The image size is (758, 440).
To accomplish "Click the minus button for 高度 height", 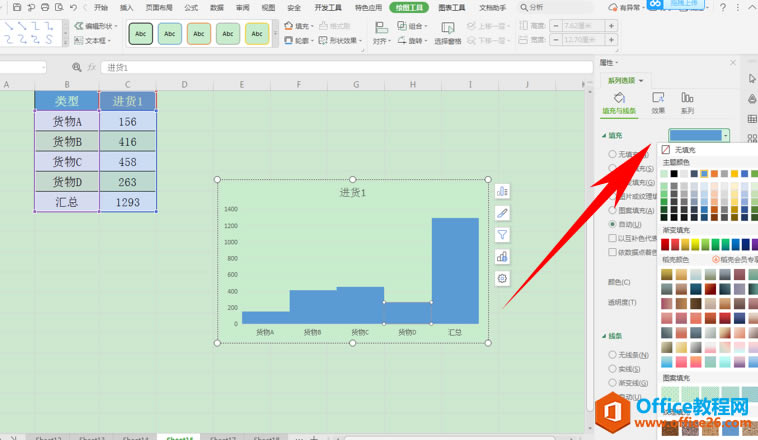I will [556, 26].
